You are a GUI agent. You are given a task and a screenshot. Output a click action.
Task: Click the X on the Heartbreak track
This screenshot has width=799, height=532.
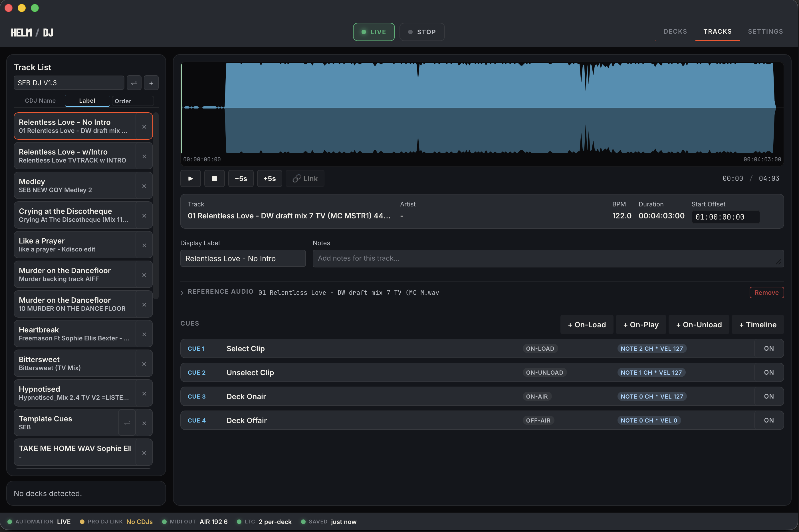pyautogui.click(x=144, y=334)
